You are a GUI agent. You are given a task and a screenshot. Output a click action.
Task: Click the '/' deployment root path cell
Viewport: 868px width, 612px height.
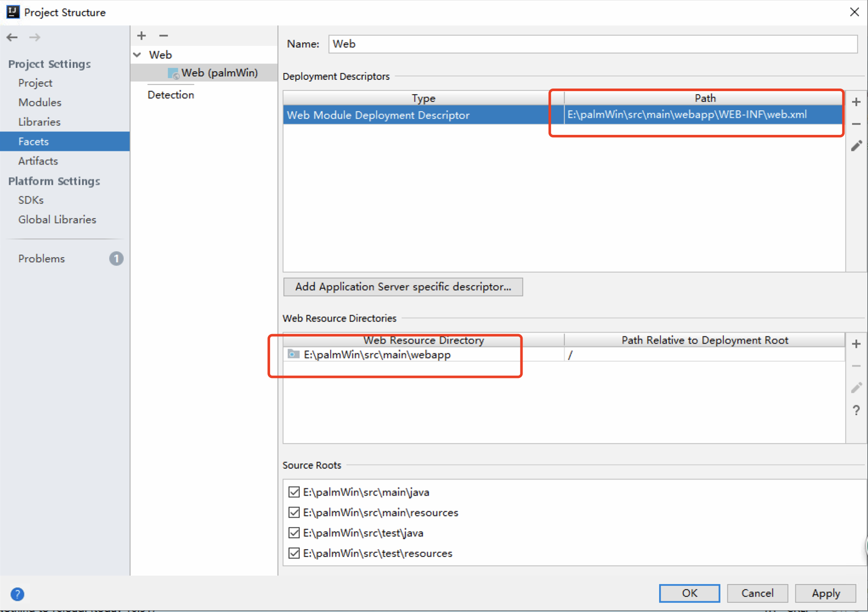tap(704, 354)
